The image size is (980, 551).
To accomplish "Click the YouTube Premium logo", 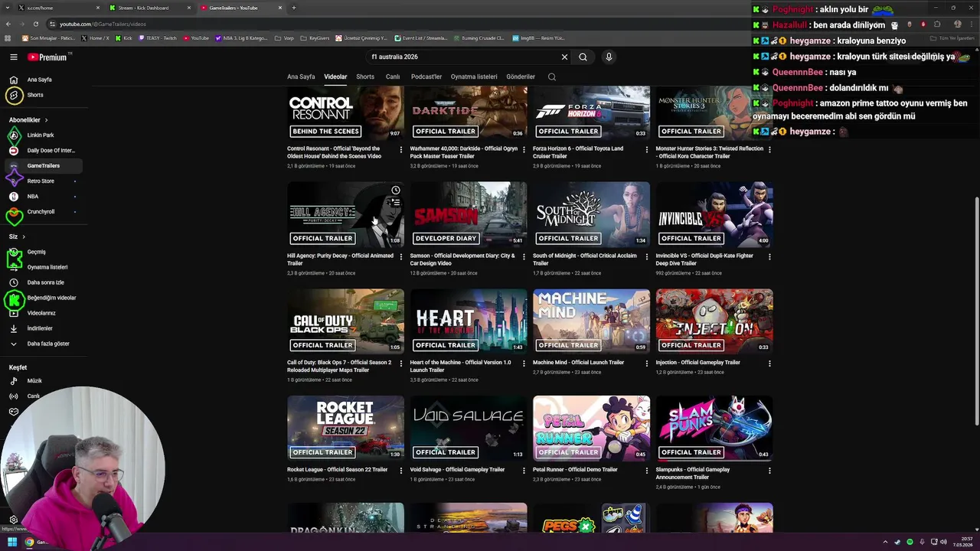I will 49,57.
